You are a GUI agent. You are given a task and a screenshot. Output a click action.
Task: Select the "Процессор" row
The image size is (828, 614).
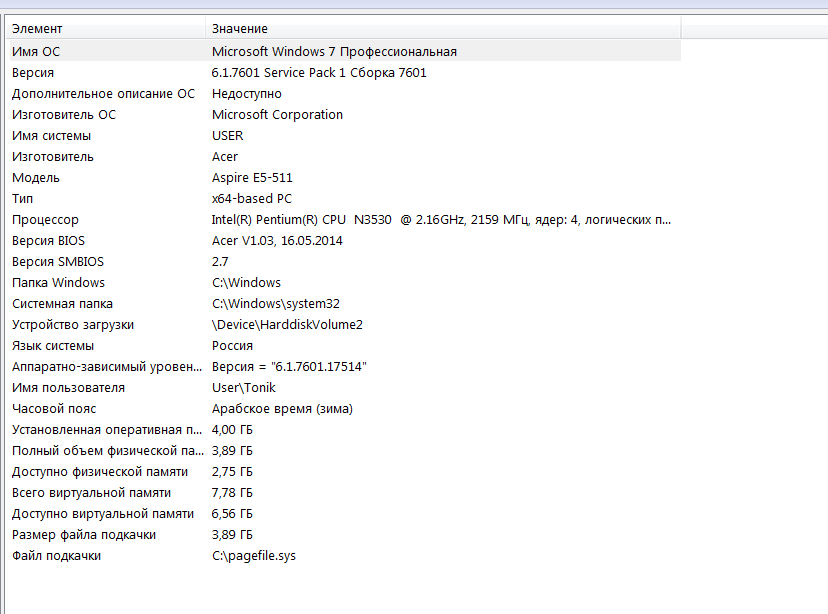[x=45, y=220]
